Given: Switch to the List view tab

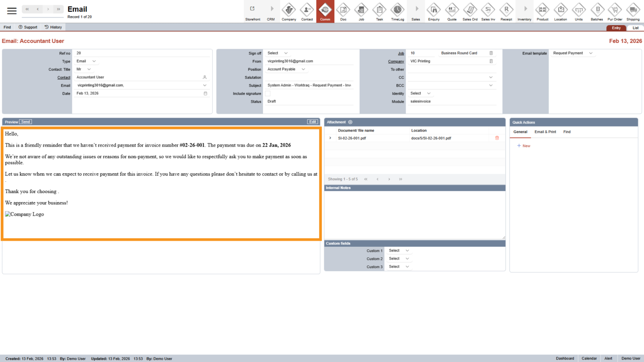Looking at the screenshot, I should 635,28.
